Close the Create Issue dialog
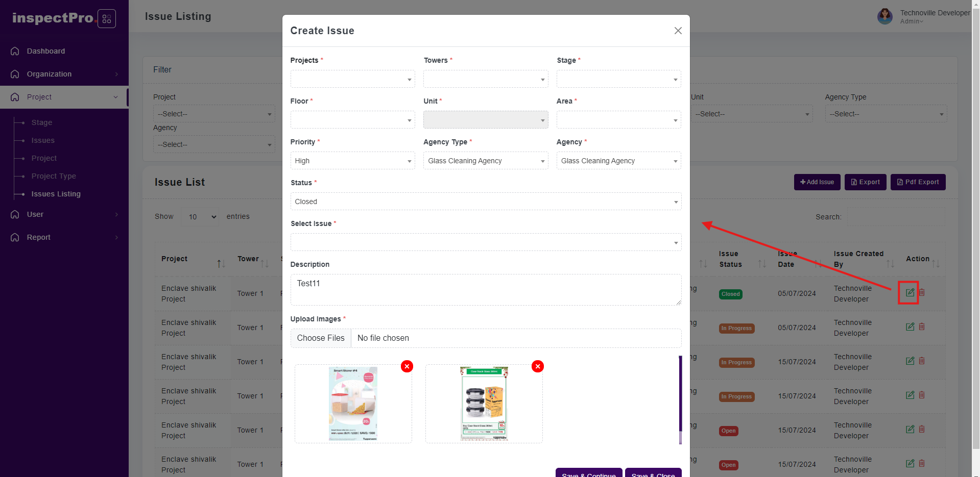The image size is (980, 477). click(x=678, y=31)
